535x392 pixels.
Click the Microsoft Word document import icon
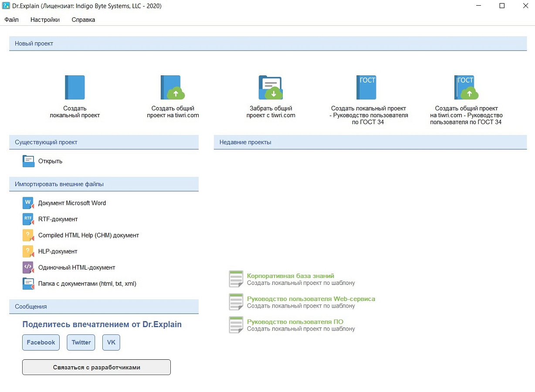coord(28,203)
